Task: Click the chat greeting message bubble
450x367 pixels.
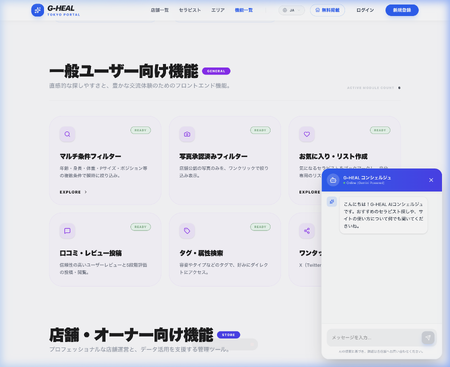Action: point(383,215)
